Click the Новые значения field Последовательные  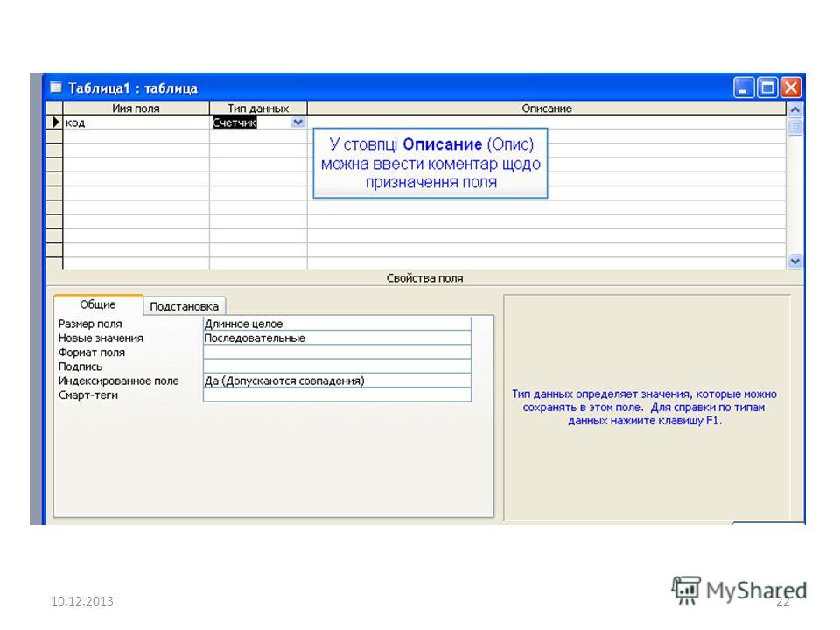coord(337,338)
